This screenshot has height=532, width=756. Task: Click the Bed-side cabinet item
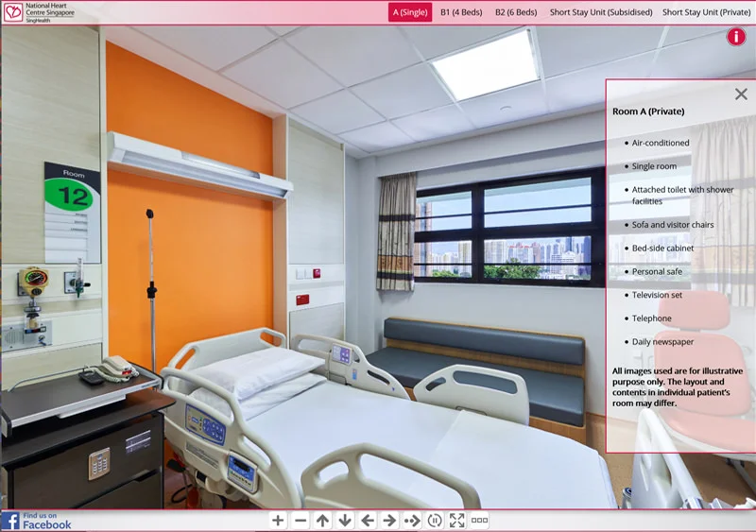(x=663, y=248)
